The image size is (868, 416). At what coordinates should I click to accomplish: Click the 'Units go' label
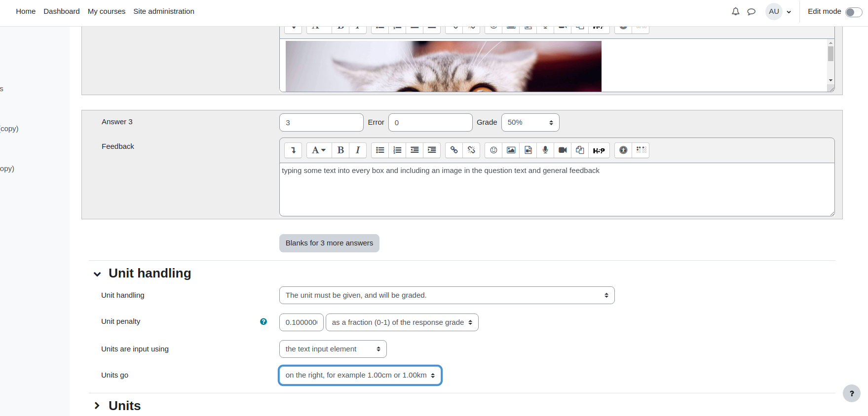115,375
